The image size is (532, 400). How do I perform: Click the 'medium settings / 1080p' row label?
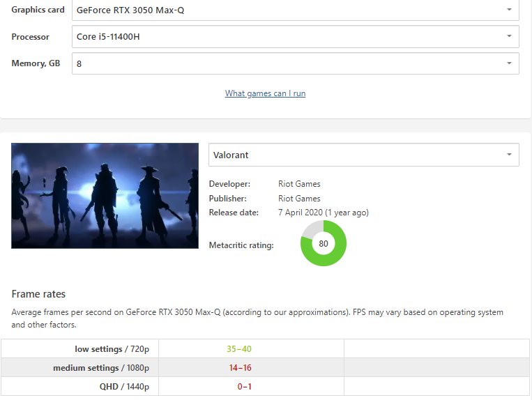click(101, 368)
